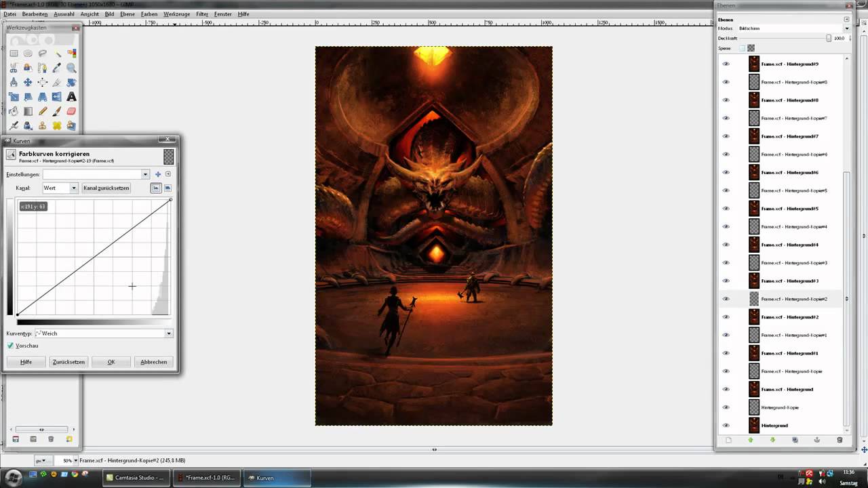Screen dimensions: 868x488
Task: Select the Flip tool
Action: [x=57, y=97]
